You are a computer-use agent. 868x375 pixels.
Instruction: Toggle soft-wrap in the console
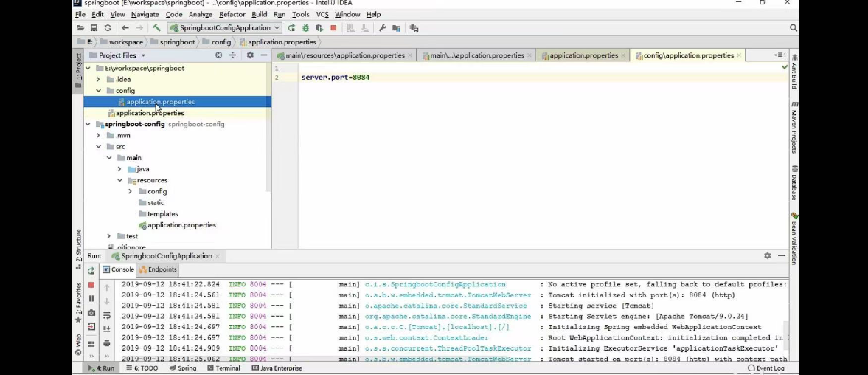point(107,315)
